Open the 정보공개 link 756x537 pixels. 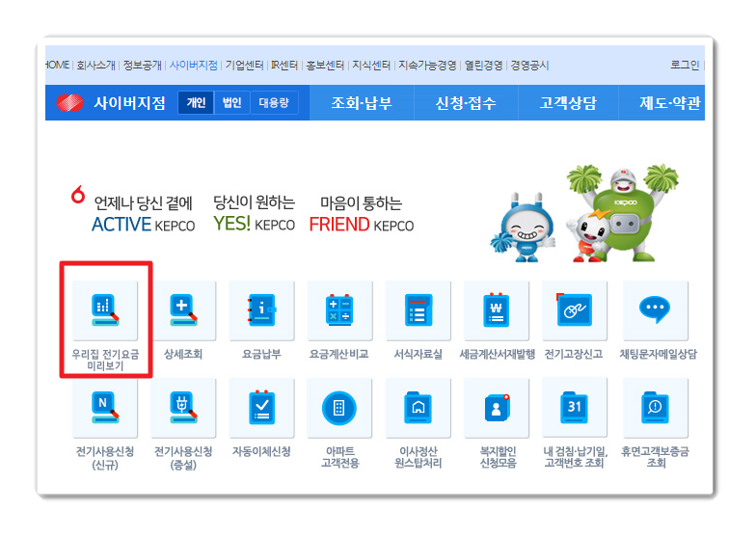143,66
